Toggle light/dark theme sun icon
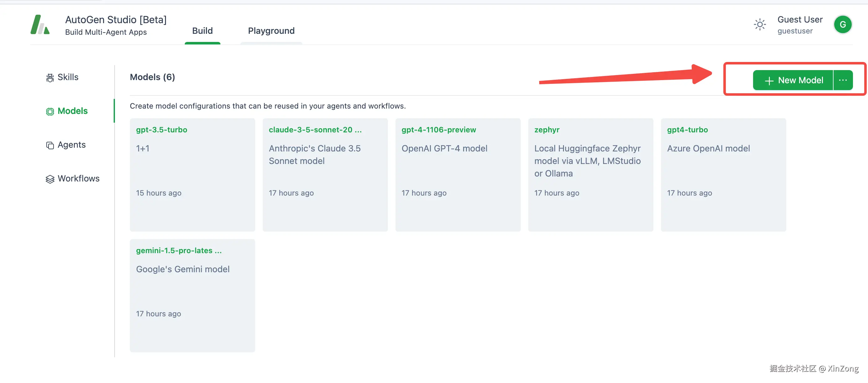Image resolution: width=868 pixels, height=383 pixels. (x=760, y=25)
